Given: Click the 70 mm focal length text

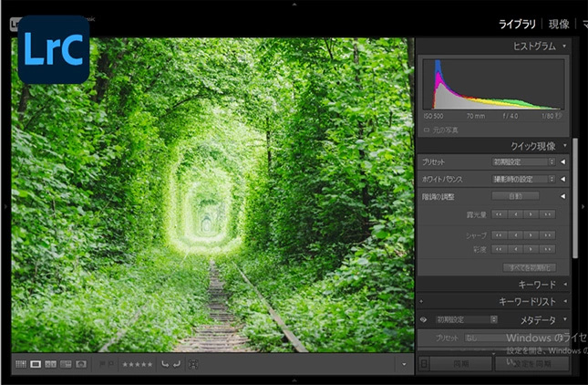Looking at the screenshot, I should coord(476,116).
